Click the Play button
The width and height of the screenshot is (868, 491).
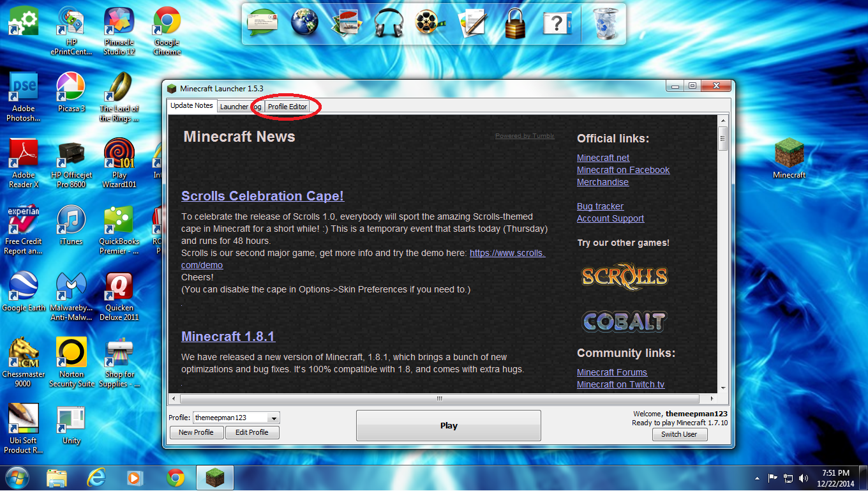click(448, 425)
